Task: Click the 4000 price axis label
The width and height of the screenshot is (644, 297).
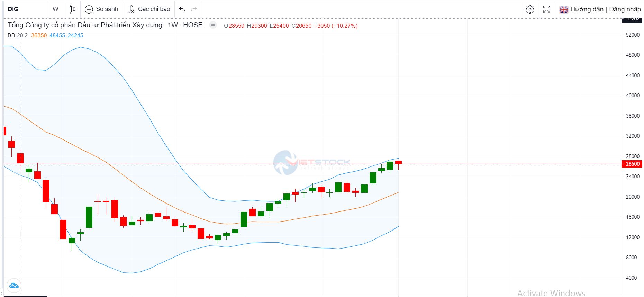Action: 631,278
